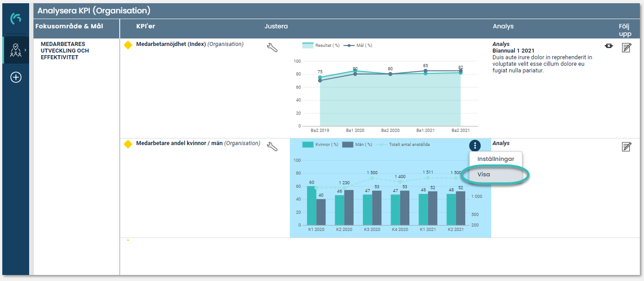Click the app logo in sidebar
The width and height of the screenshot is (644, 281).
16,19
